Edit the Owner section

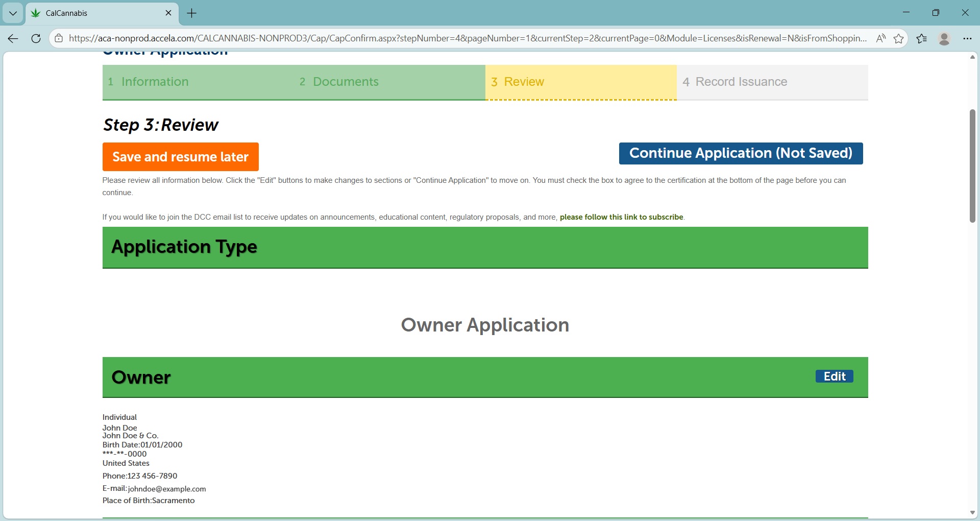point(835,376)
